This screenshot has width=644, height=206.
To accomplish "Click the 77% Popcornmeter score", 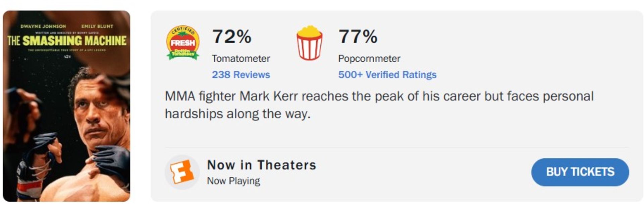I will click(x=358, y=37).
